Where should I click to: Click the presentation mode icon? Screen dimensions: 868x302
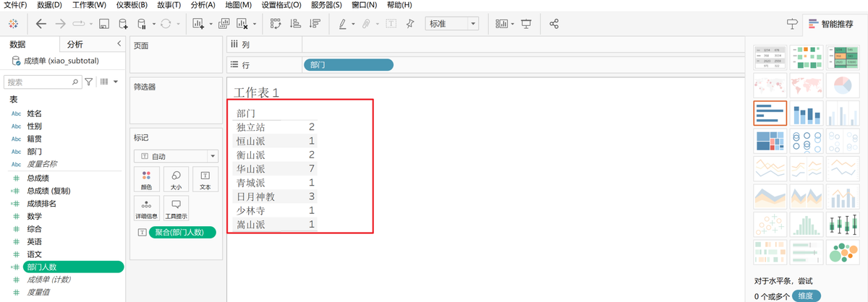527,24
